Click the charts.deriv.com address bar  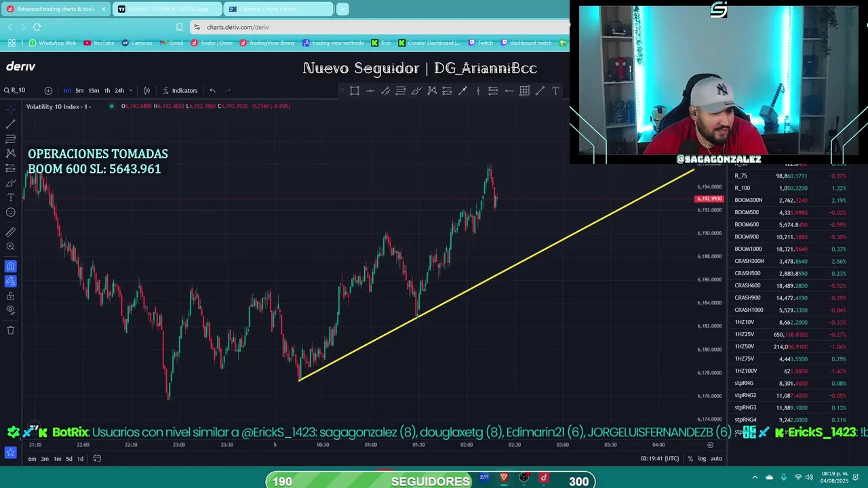(380, 27)
